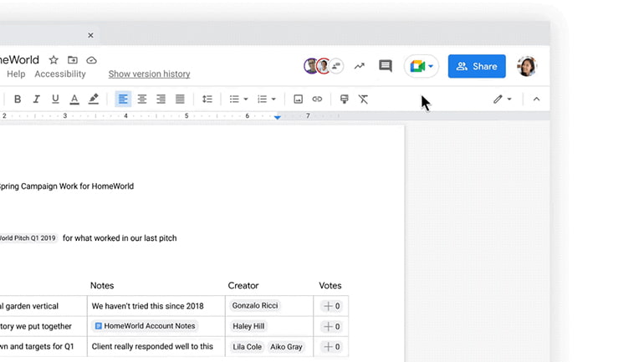Add vote in Haley Hill row
Viewport: 644px width, 362px height.
[331, 326]
